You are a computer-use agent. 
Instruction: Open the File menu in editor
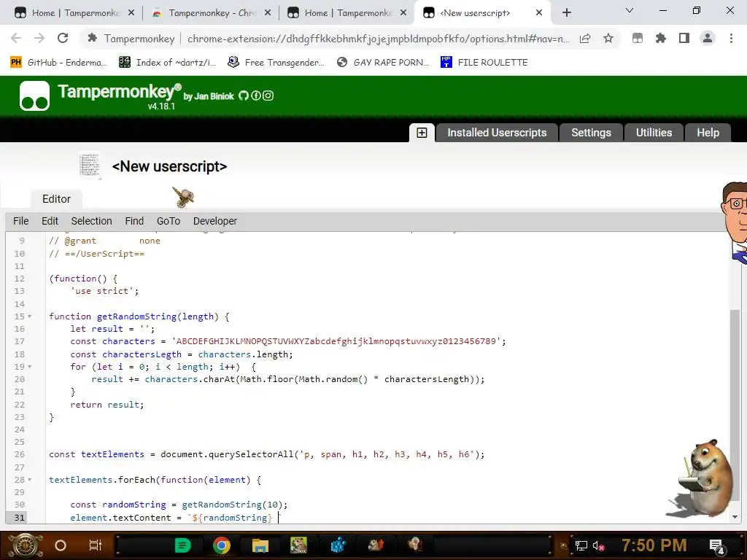pyautogui.click(x=21, y=221)
